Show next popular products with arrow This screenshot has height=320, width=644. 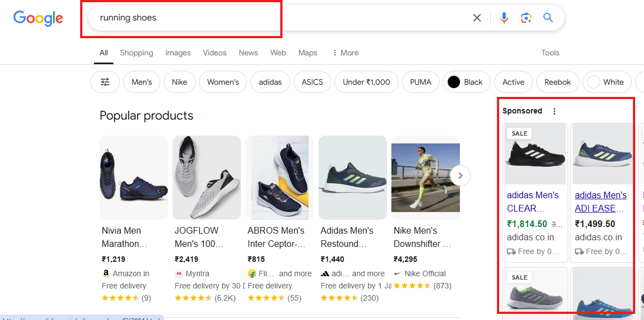coord(460,176)
